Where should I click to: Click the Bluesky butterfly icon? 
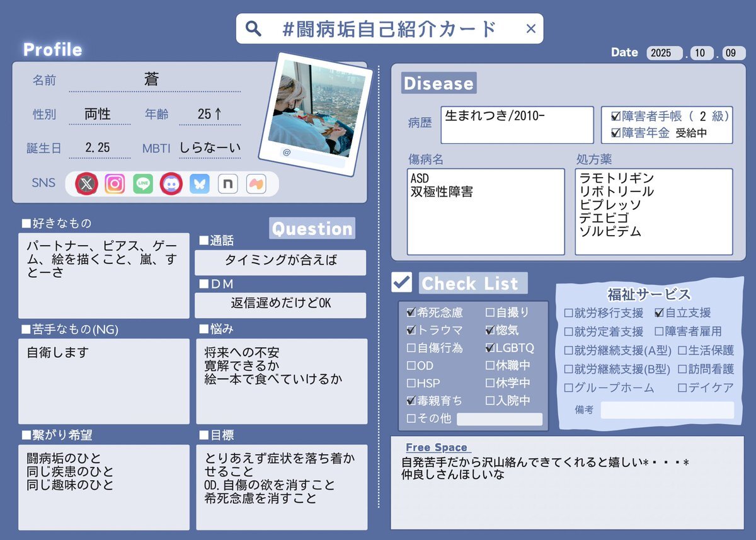pos(200,183)
